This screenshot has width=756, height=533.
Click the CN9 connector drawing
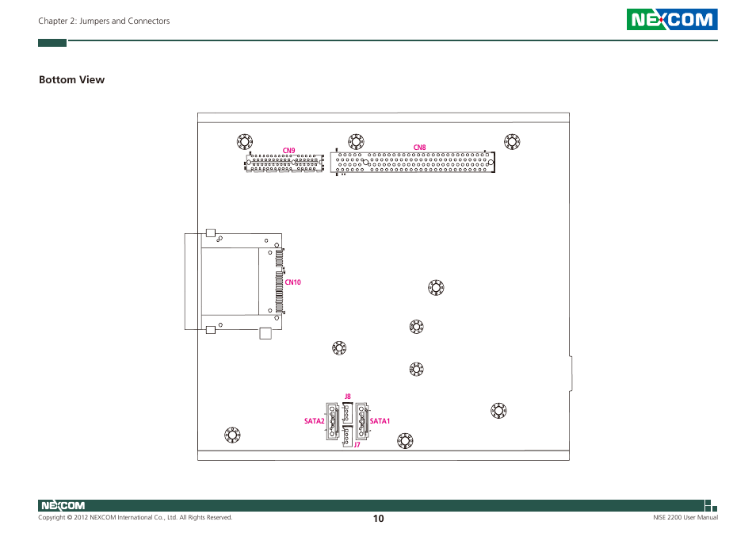pyautogui.click(x=284, y=163)
